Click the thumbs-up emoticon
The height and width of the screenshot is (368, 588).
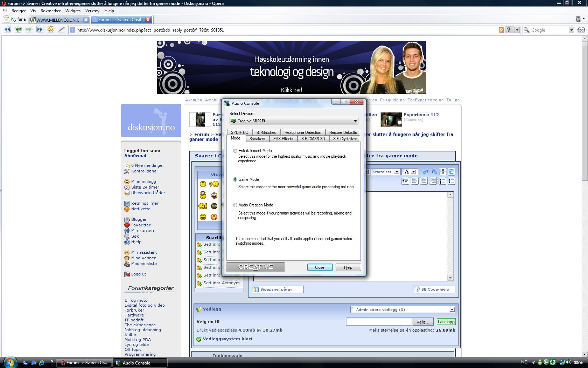tap(203, 206)
